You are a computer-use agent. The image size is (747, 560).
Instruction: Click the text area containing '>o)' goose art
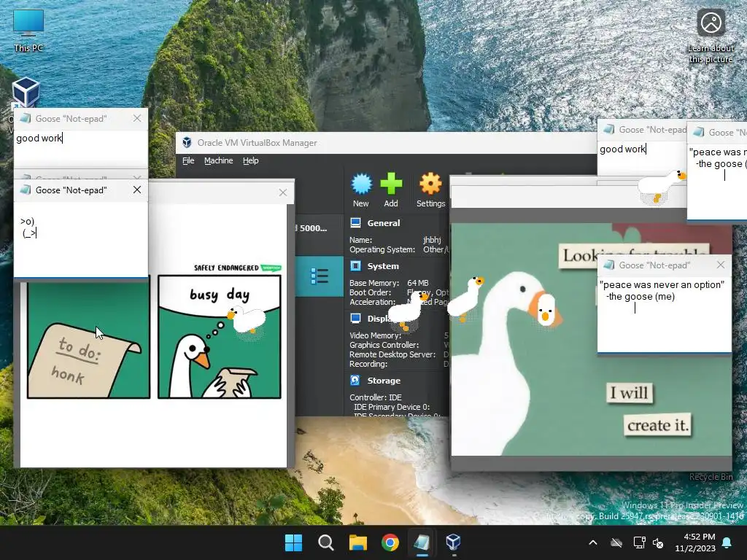(x=80, y=239)
